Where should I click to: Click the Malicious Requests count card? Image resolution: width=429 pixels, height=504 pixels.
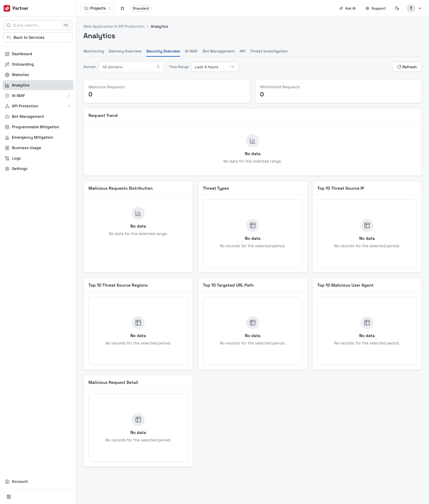tap(167, 91)
